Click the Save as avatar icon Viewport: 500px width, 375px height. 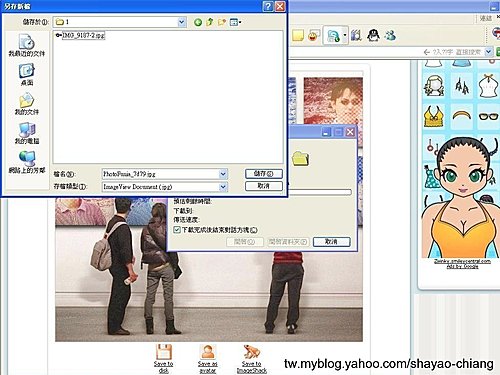point(207,352)
